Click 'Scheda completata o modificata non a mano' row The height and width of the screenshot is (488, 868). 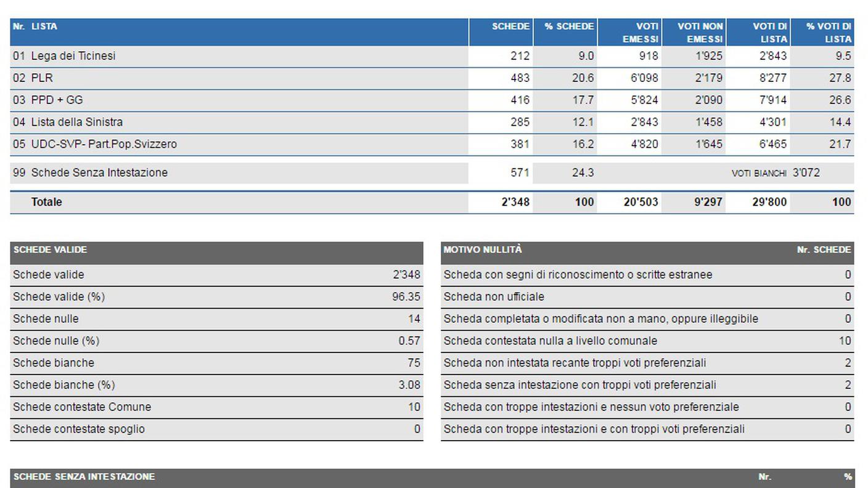pyautogui.click(x=647, y=319)
